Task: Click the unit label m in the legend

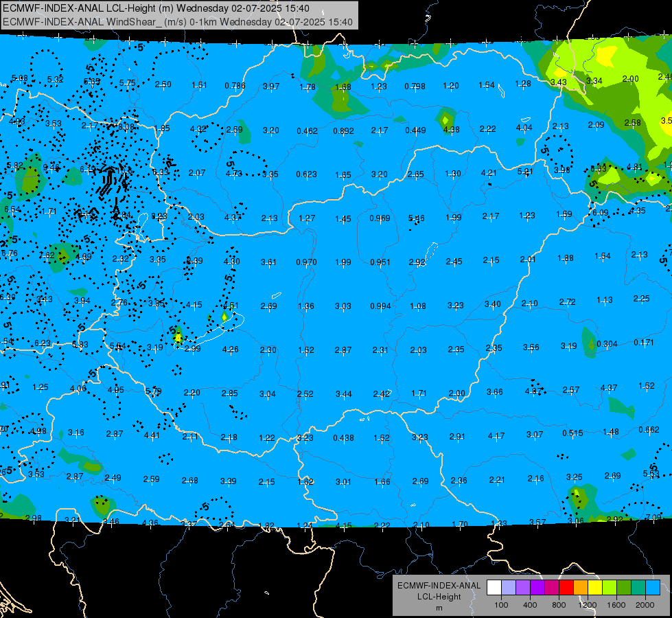Action: [439, 608]
